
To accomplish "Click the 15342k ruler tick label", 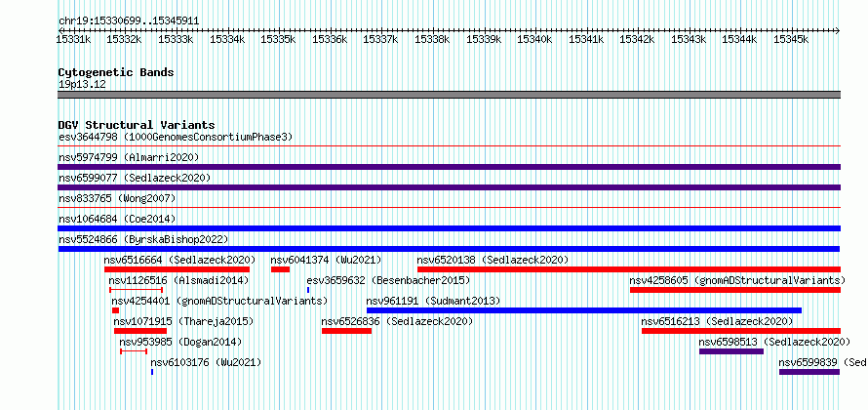I will point(637,39).
